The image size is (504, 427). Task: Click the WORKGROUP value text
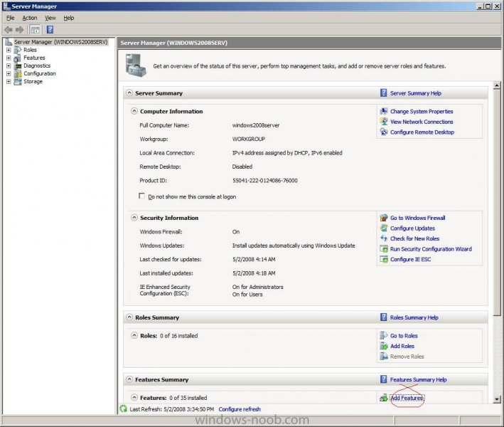[249, 139]
